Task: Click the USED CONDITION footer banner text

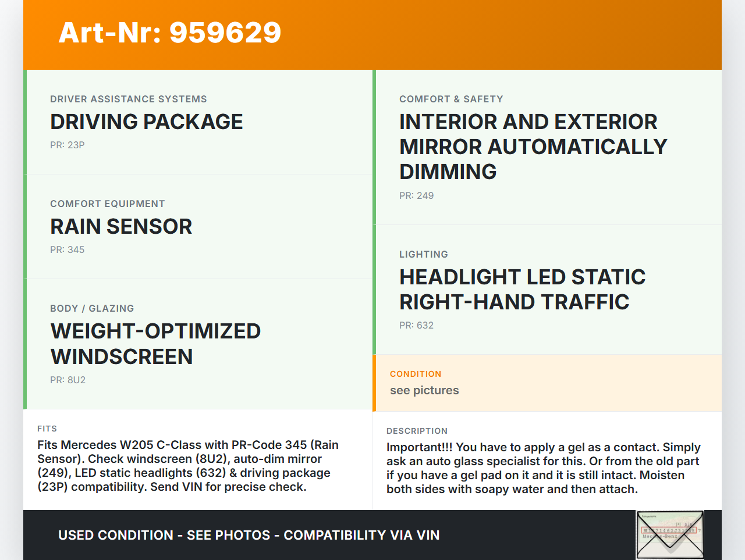Action: pyautogui.click(x=249, y=536)
